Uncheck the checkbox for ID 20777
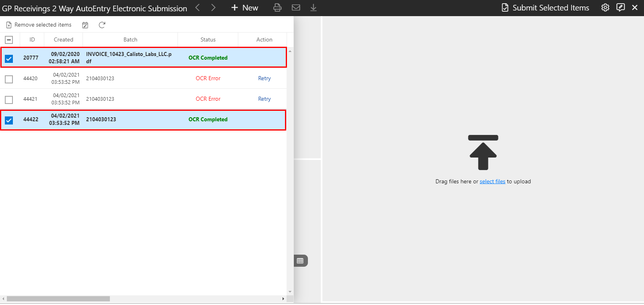 tap(9, 58)
